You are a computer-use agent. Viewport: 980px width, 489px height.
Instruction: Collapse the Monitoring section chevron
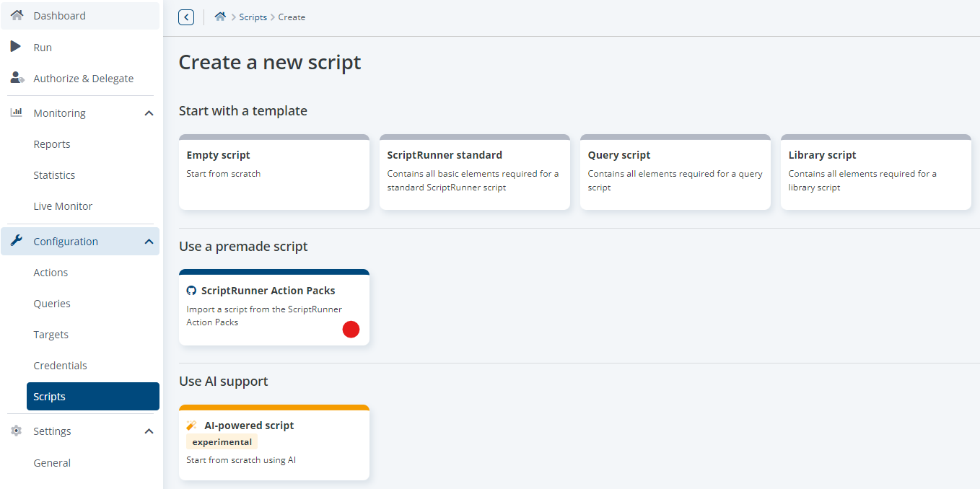(x=149, y=113)
